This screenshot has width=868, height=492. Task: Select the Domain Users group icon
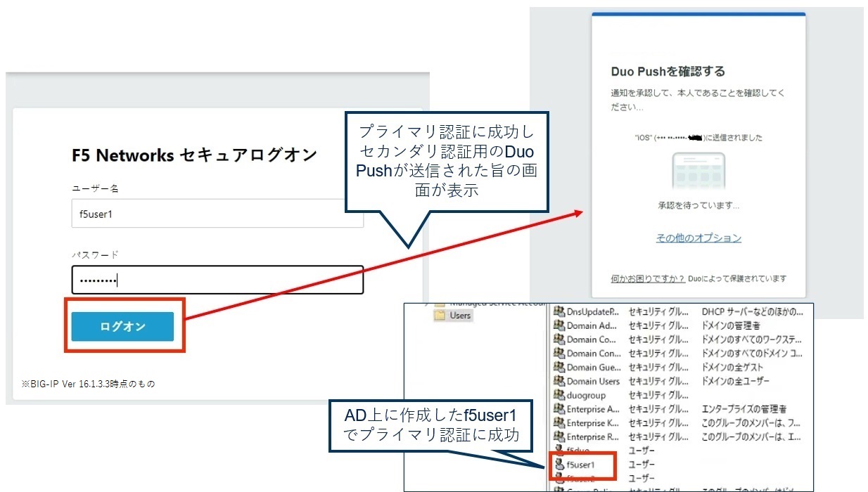pos(559,381)
